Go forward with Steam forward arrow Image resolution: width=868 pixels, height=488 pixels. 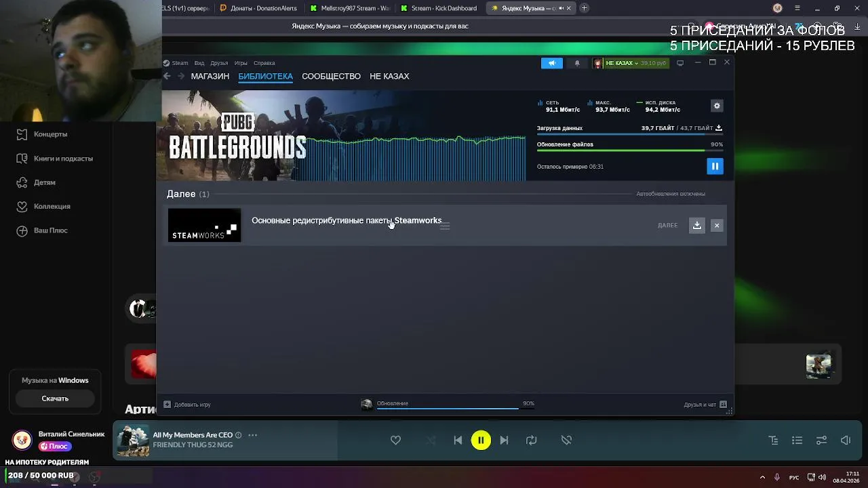point(181,76)
